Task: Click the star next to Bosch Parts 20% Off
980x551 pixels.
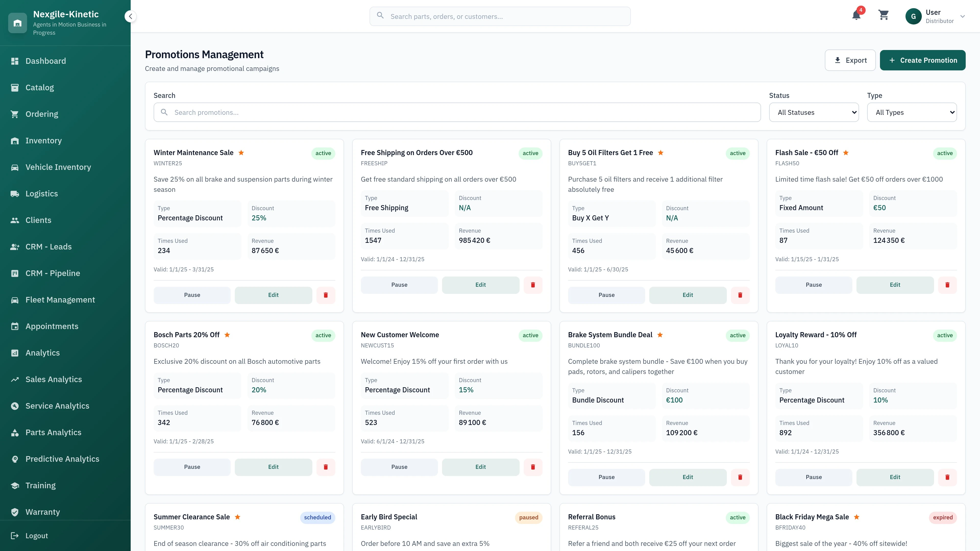Action: tap(227, 335)
